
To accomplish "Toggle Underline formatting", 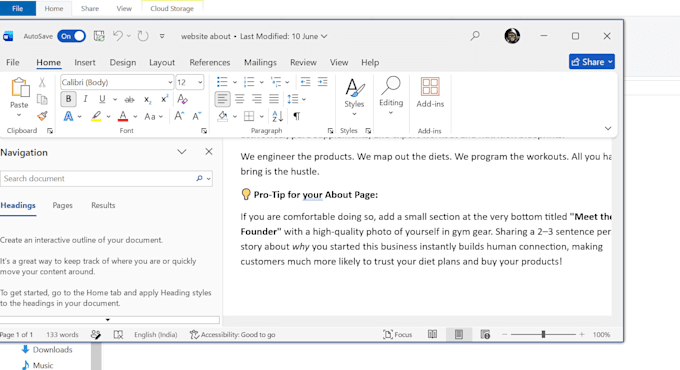I will pos(102,99).
